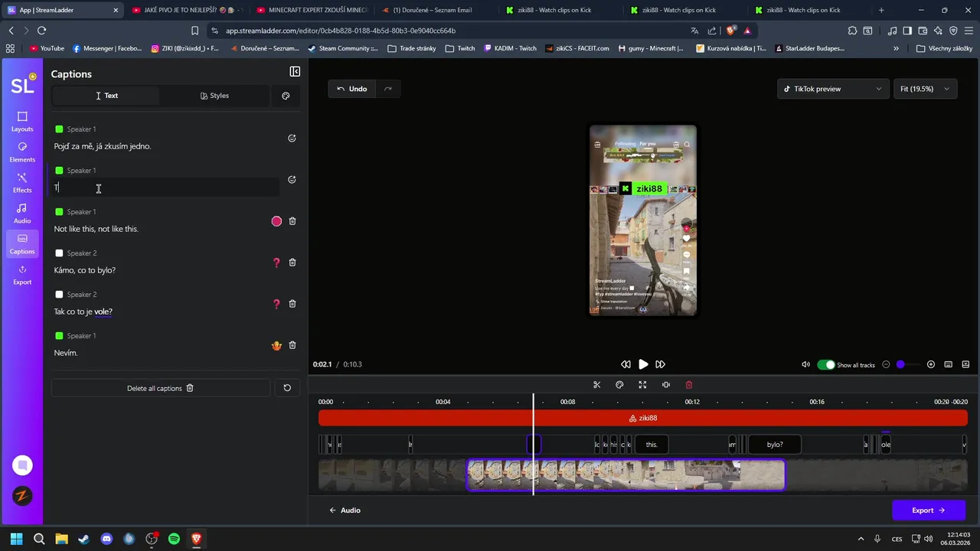Open the Steam Community bookmark
980x551 pixels.
coord(342,48)
